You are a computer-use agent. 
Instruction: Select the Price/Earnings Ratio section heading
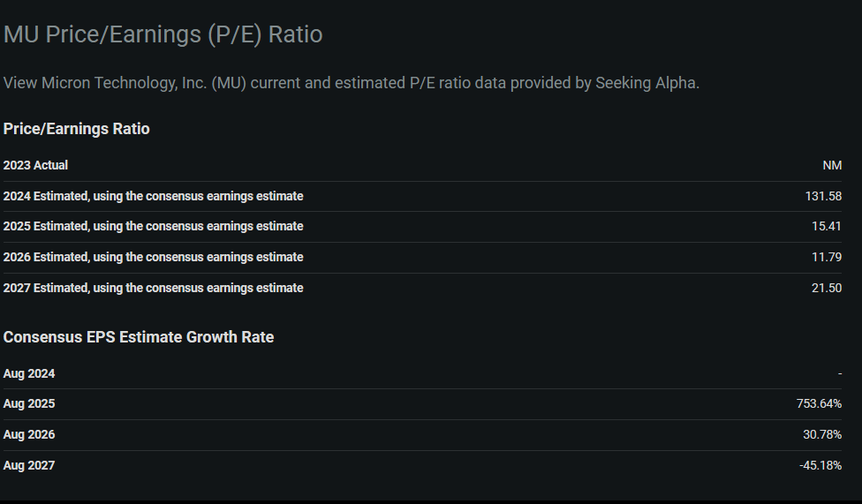click(77, 129)
